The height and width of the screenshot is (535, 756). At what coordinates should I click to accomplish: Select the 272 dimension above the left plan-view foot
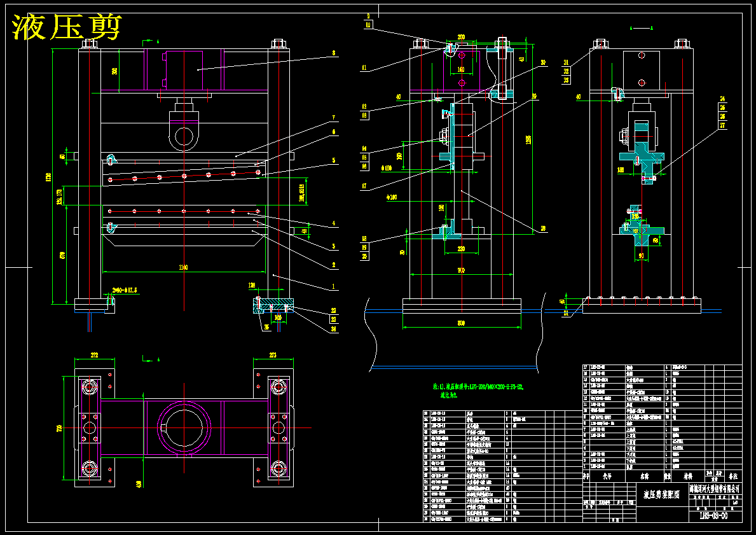(x=95, y=355)
